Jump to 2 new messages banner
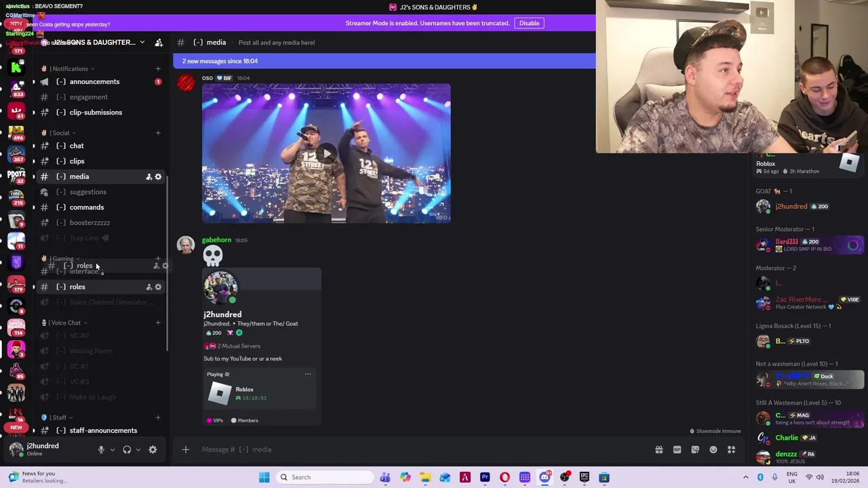The width and height of the screenshot is (868, 488). point(384,61)
